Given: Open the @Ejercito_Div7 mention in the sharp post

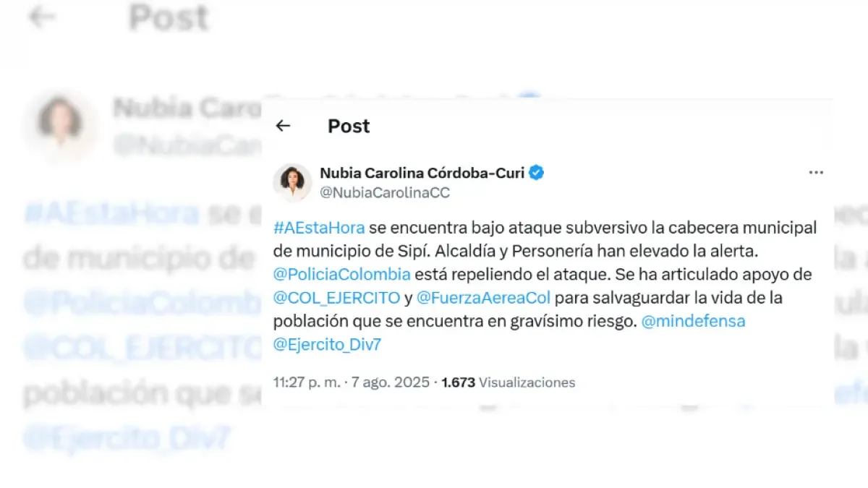Looking at the screenshot, I should pos(327,345).
